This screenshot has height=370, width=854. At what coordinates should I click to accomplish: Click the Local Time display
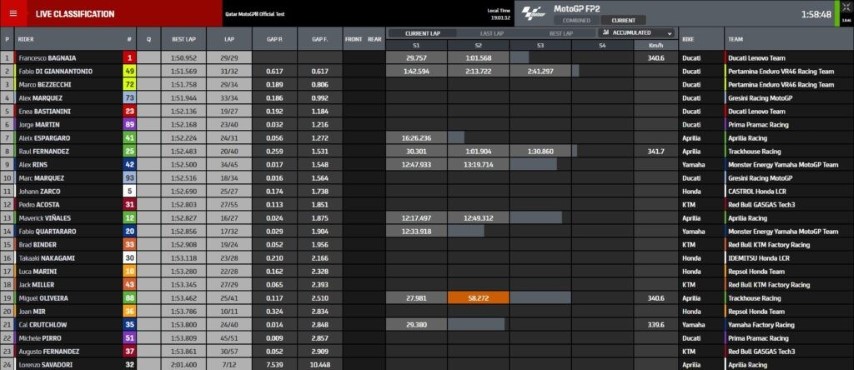click(x=498, y=14)
